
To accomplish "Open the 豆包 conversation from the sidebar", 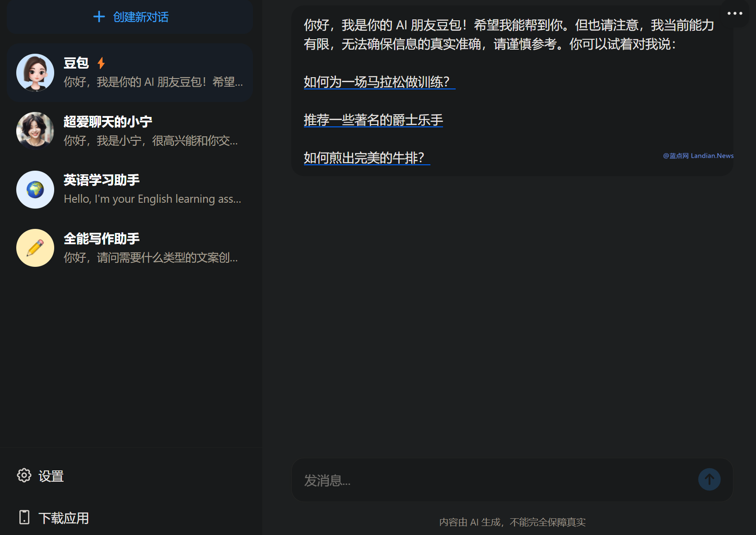I will [131, 72].
